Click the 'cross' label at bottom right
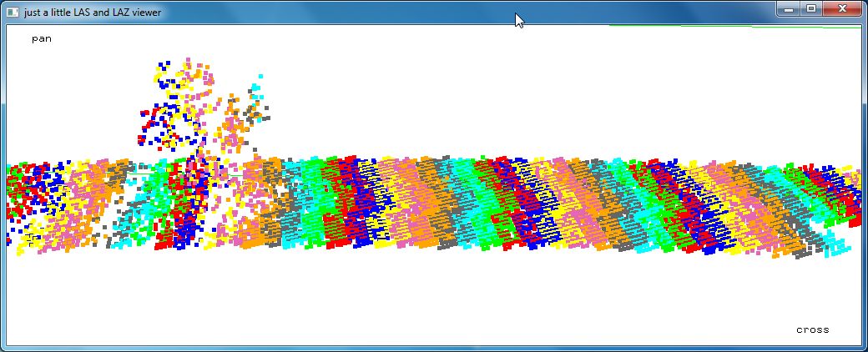The width and height of the screenshot is (868, 352). click(x=812, y=330)
